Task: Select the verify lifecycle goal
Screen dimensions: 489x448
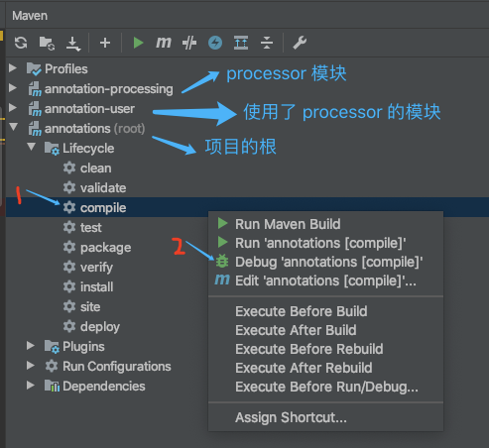Action: tap(96, 268)
